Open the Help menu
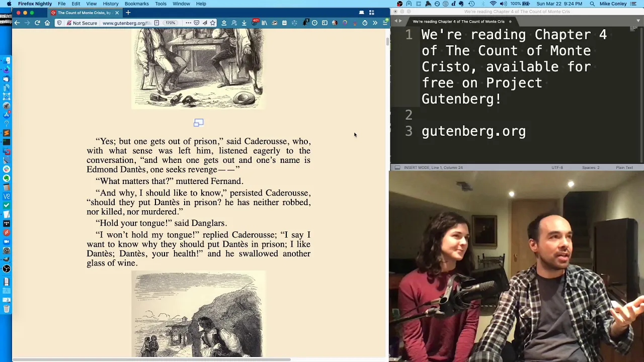This screenshot has height=362, width=644. pos(201,4)
